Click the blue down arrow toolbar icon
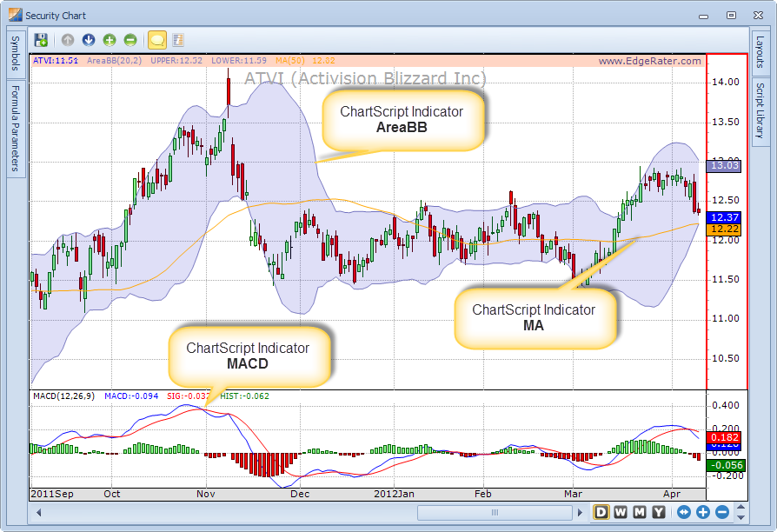This screenshot has width=777, height=532. [x=89, y=40]
